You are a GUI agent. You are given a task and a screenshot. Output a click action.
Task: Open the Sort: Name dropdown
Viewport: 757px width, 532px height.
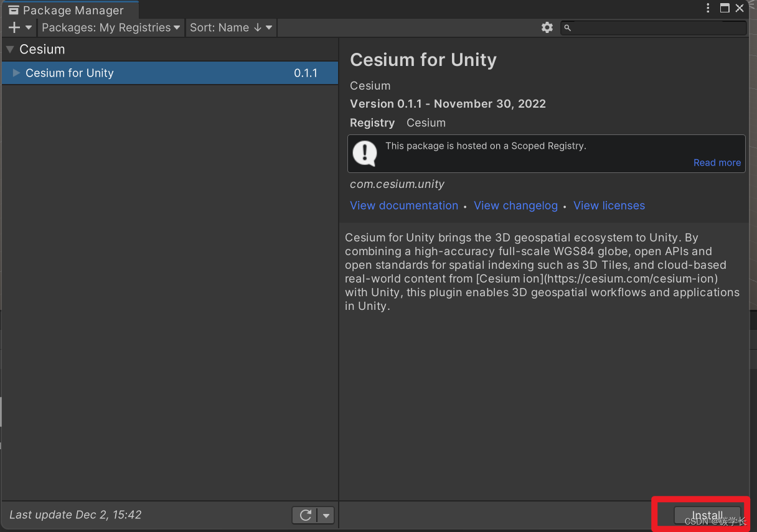[x=231, y=27]
